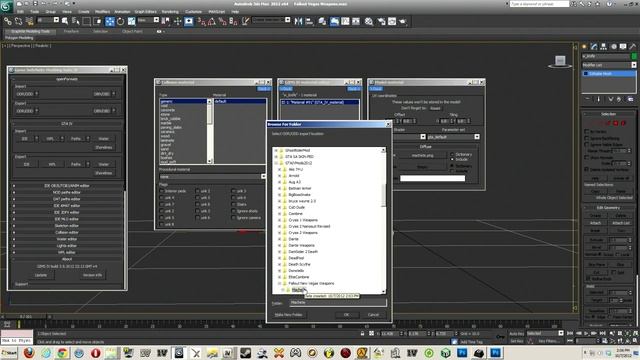Click the Make New Folder button
This screenshot has height=360, width=640.
click(x=288, y=315)
